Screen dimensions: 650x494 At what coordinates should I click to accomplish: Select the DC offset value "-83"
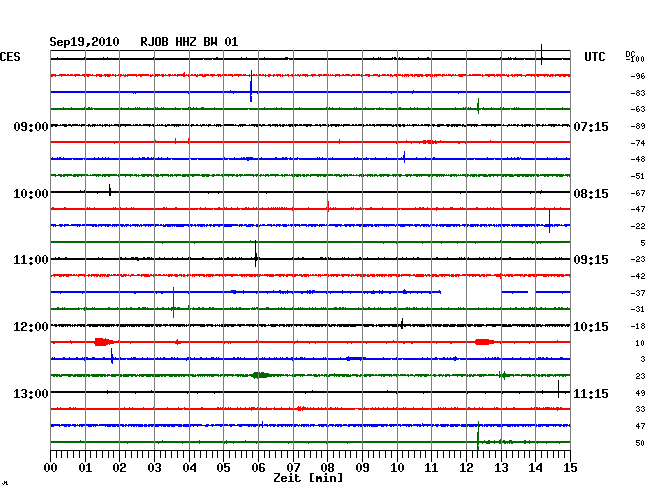coord(638,93)
